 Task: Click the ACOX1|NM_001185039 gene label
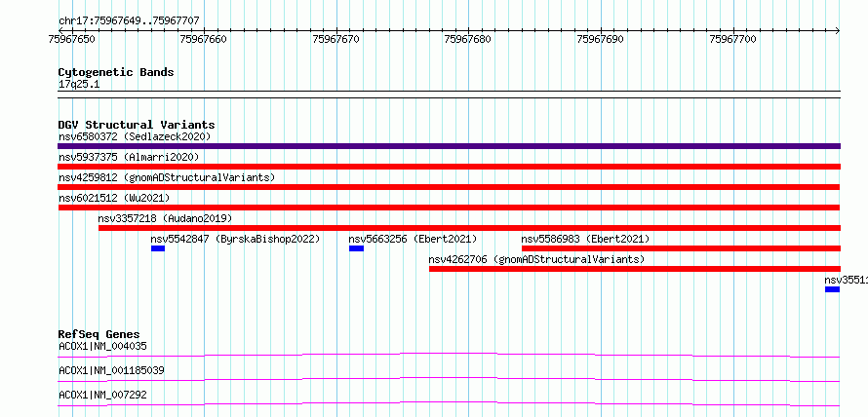pyautogui.click(x=111, y=370)
